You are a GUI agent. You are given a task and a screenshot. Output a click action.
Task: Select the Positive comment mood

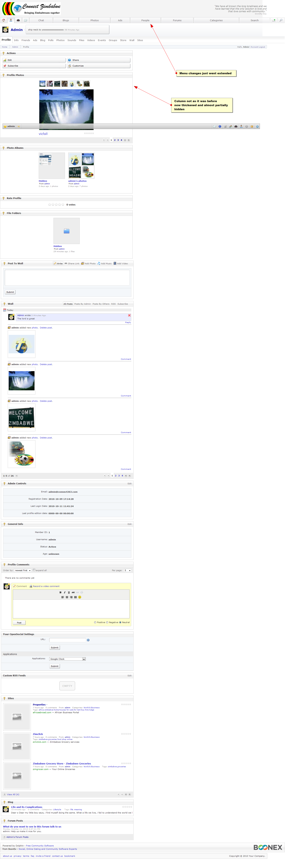[95, 622]
